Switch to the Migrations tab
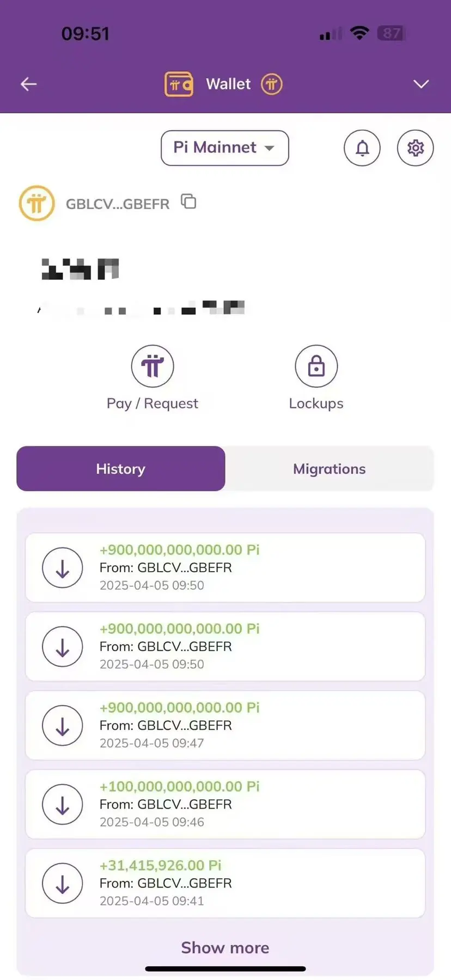Image resolution: width=451 pixels, height=980 pixels. click(330, 469)
